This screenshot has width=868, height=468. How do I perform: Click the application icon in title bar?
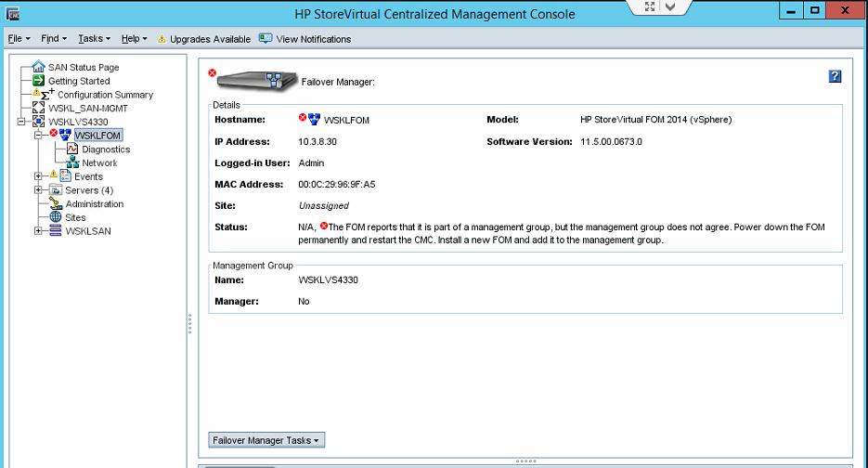pyautogui.click(x=12, y=13)
